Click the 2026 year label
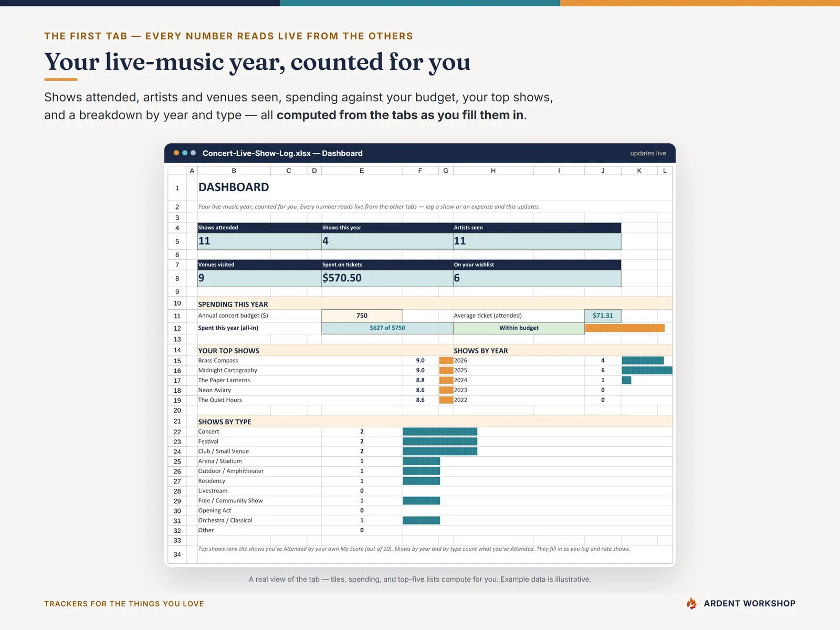This screenshot has width=840, height=630. pos(460,361)
